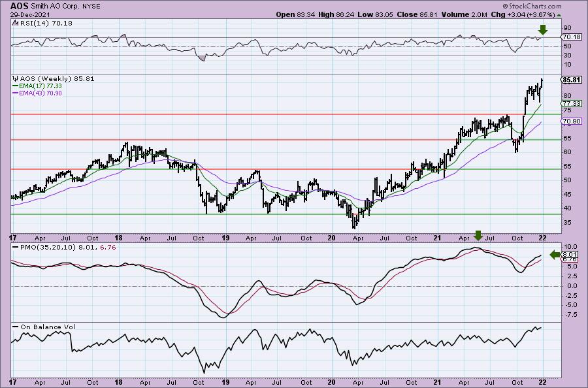588x388 pixels.
Task: Click the 40 label on the price axis
Action: coord(567,208)
